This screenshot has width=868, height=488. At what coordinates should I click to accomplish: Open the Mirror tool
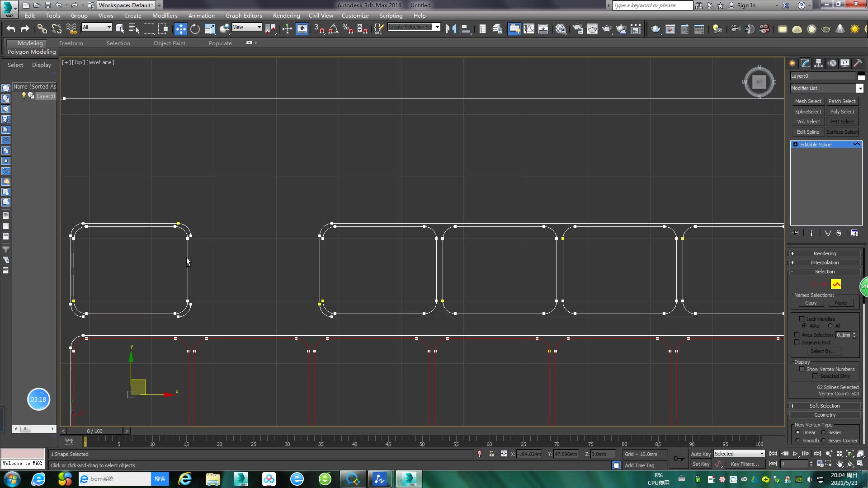pos(451,29)
